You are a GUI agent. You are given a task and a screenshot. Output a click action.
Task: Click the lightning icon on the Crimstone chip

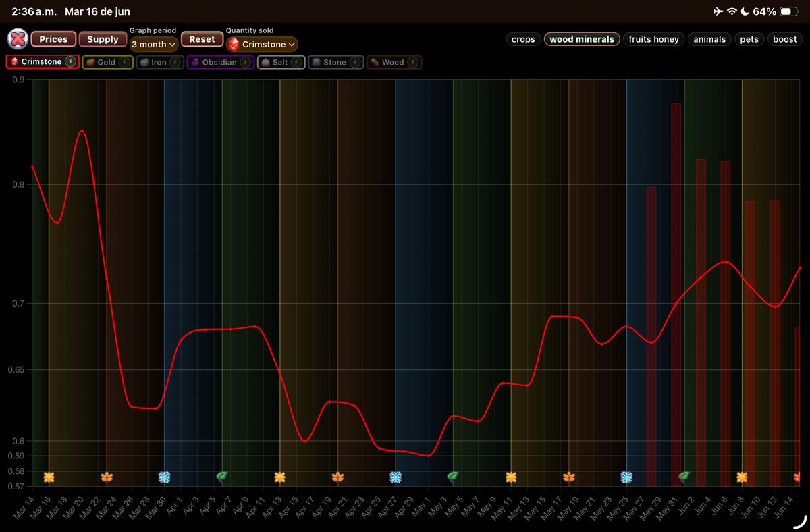click(x=70, y=62)
